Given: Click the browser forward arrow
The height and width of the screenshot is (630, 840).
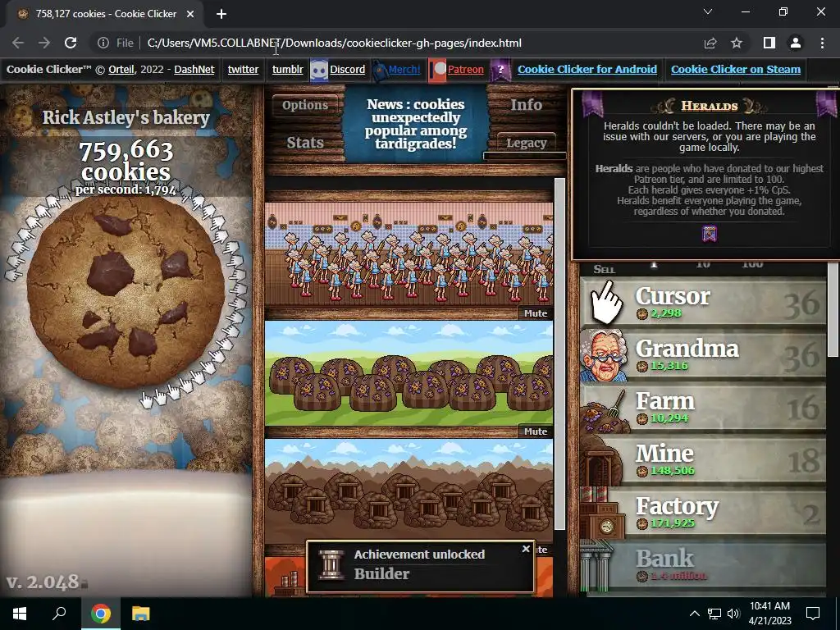Looking at the screenshot, I should (44, 43).
